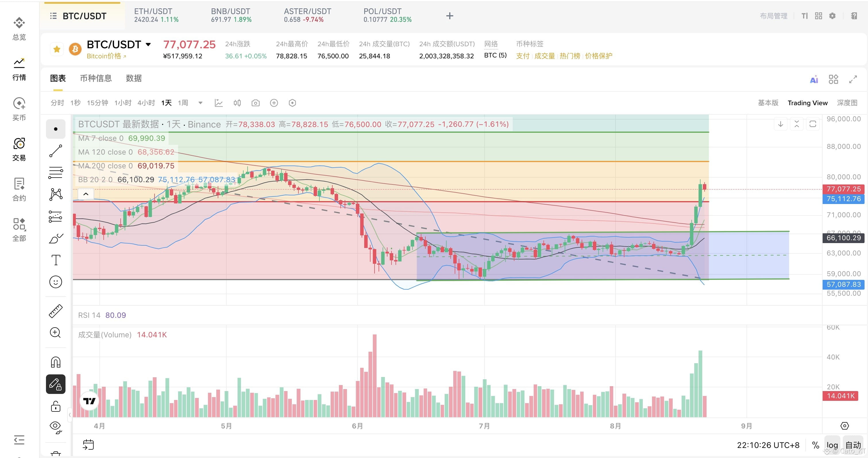Open the candlestick chart type icon

click(x=237, y=103)
